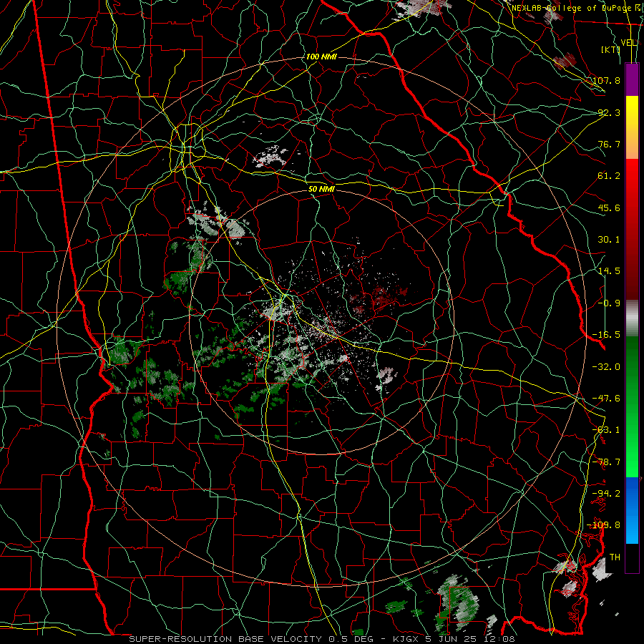Image resolution: width=644 pixels, height=644 pixels.
Task: Click the yellow-orange band of color scale
Action: [x=632, y=127]
